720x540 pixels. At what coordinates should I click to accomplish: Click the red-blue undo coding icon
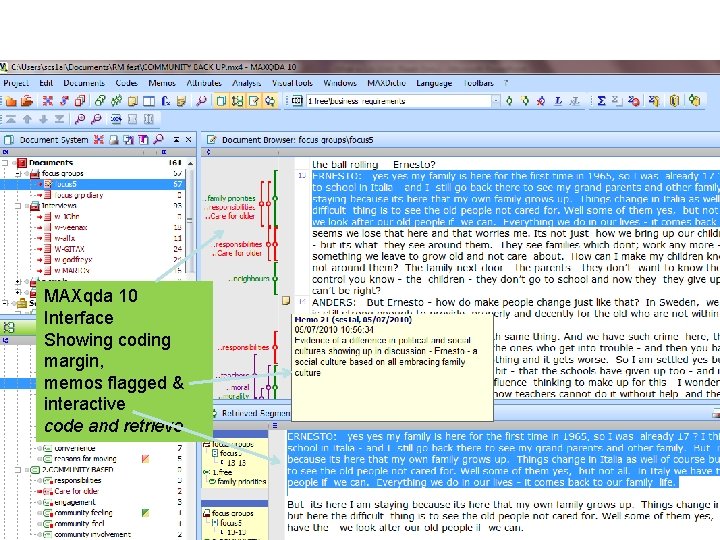(541, 101)
